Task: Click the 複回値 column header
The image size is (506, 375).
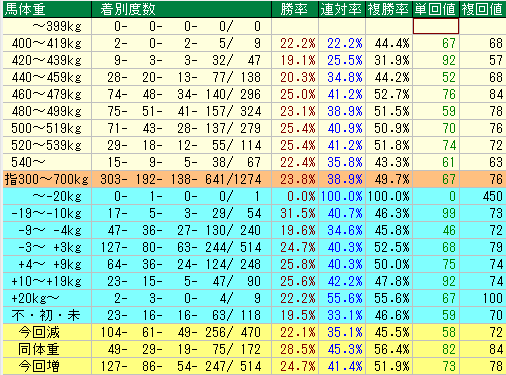Action: tap(483, 9)
